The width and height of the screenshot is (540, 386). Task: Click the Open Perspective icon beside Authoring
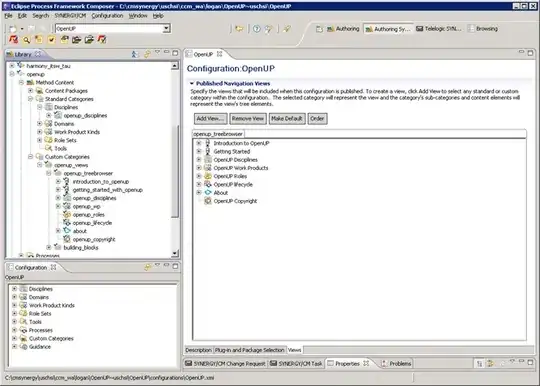(319, 29)
